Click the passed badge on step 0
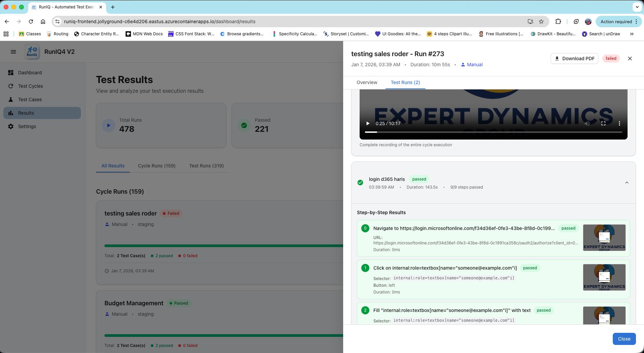 [568, 228]
